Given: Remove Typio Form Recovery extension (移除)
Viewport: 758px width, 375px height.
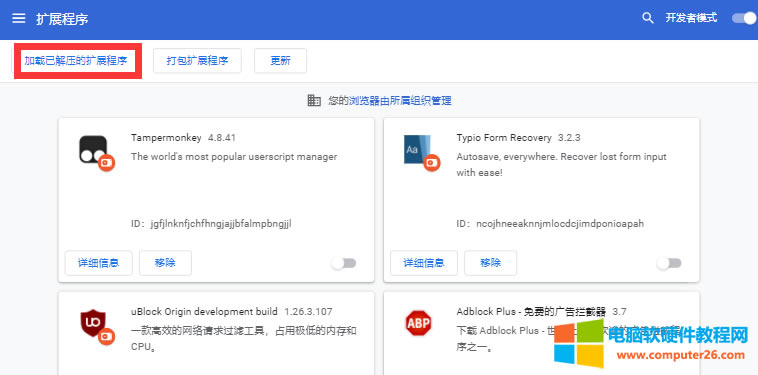Looking at the screenshot, I should 491,263.
